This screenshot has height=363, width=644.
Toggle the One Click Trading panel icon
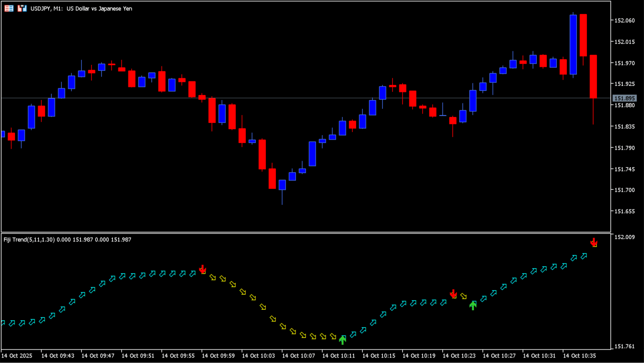pyautogui.click(x=22, y=9)
